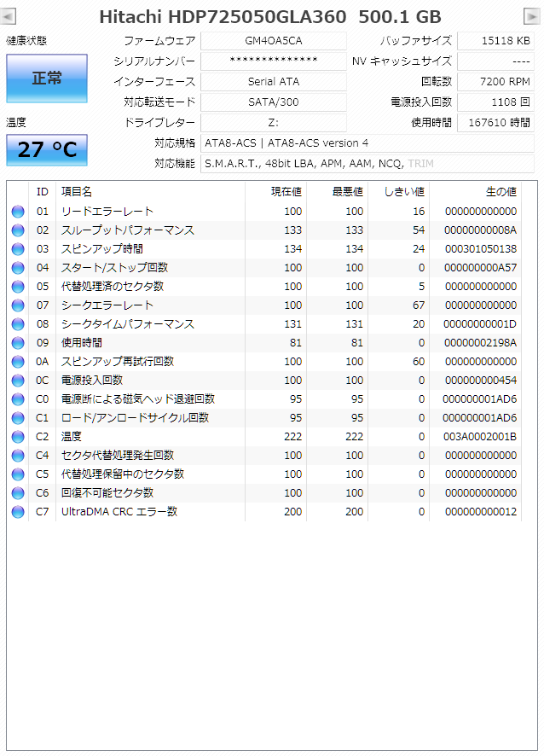
Task: Click status icon of row 07 シークエラーレート
Action: [18, 305]
